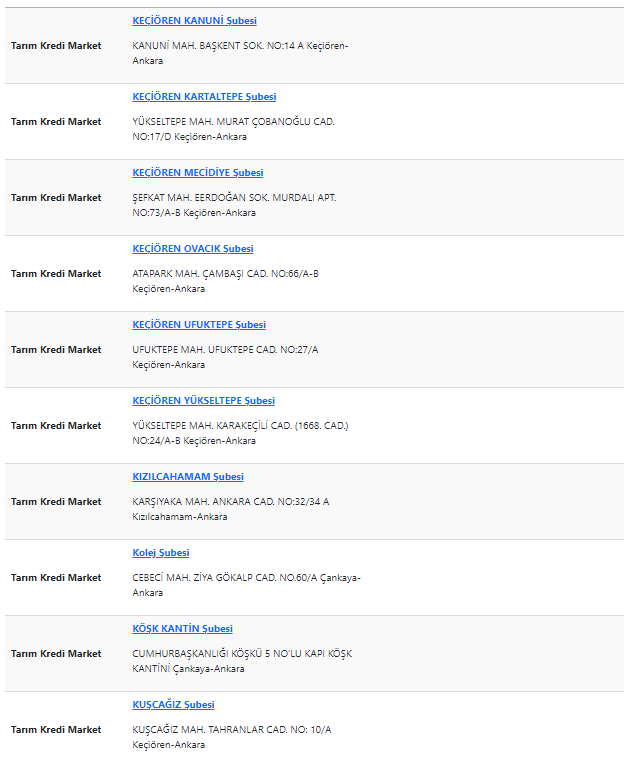Image resolution: width=624 pixels, height=765 pixels.
Task: Click Tarım Kredi Market in the KANUNİ row
Action: pyautogui.click(x=56, y=46)
